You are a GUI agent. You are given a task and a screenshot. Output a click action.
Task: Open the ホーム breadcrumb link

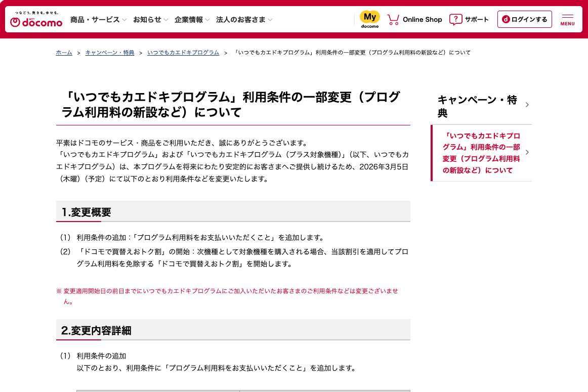click(64, 52)
